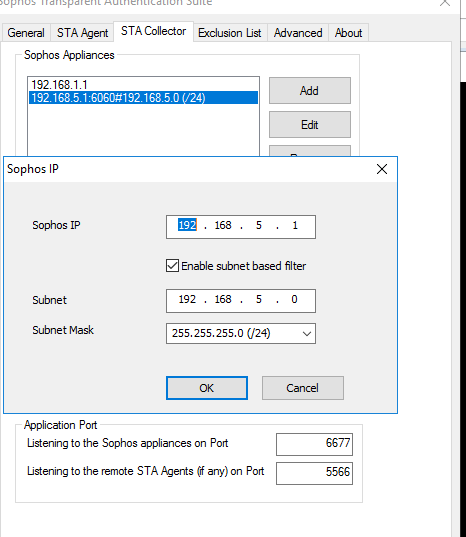Open the STA Agent tab
Image resolution: width=466 pixels, height=537 pixels.
(x=82, y=33)
